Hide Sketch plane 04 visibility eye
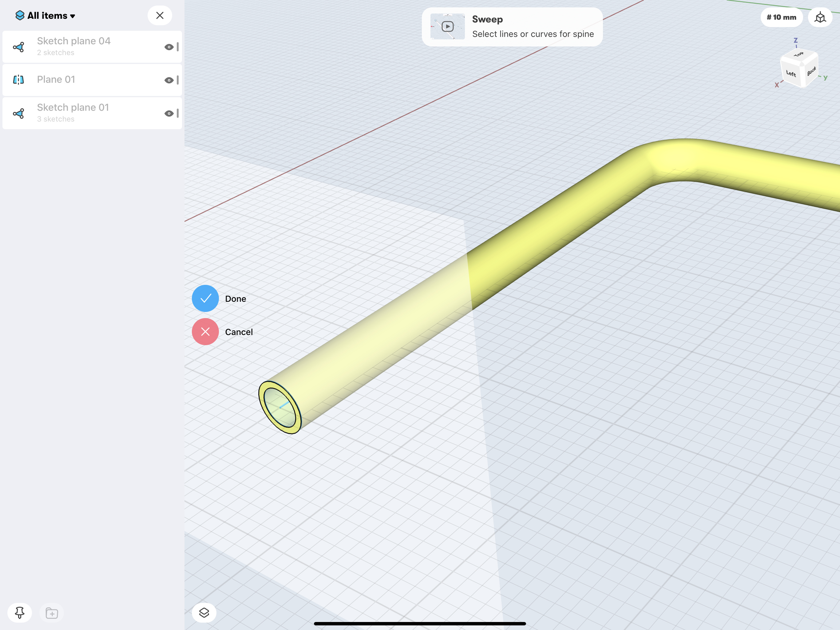840x630 pixels. (x=168, y=47)
